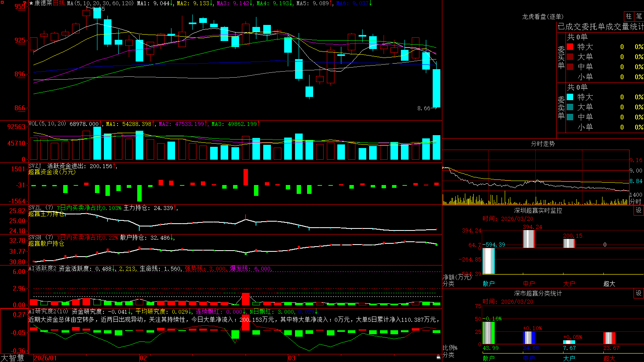Click the teal 中单 swatch in 委卖单
The image size is (644, 362).
click(570, 117)
